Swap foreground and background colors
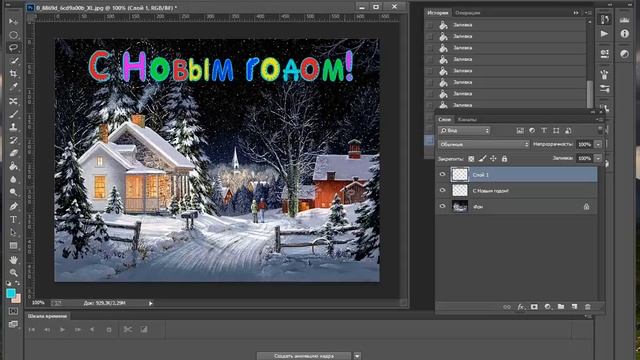Screen dimensions: 640x360 coord(18,283)
